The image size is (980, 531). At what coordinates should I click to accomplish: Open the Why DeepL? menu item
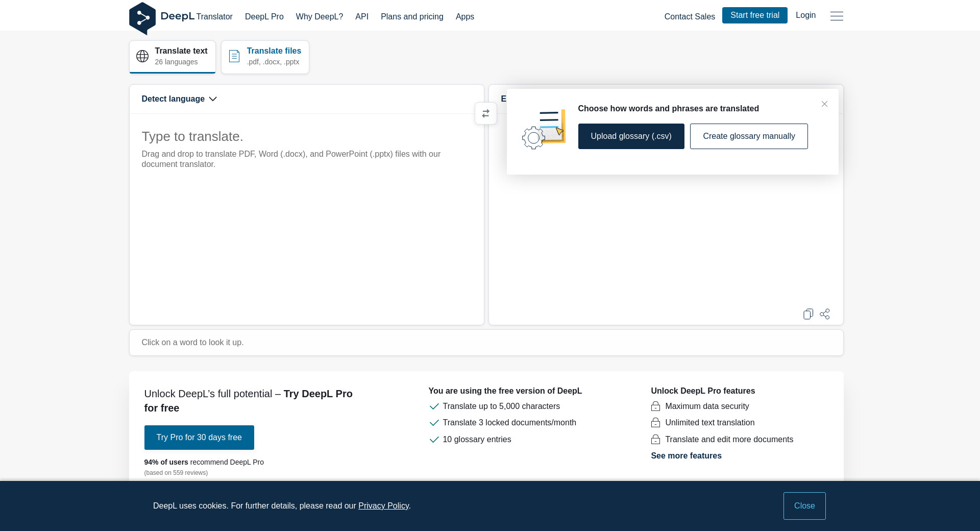click(319, 17)
